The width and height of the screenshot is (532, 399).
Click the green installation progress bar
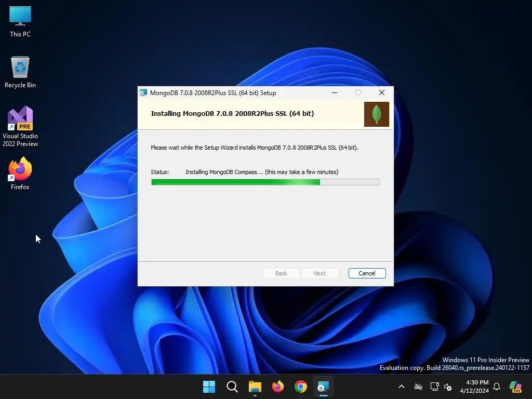tap(265, 182)
